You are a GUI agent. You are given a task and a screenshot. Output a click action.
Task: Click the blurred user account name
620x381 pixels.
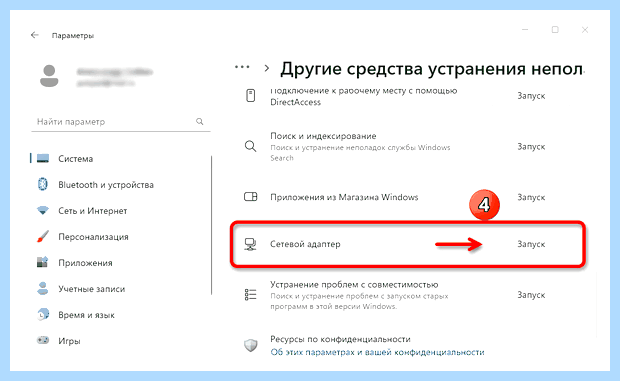pos(115,72)
